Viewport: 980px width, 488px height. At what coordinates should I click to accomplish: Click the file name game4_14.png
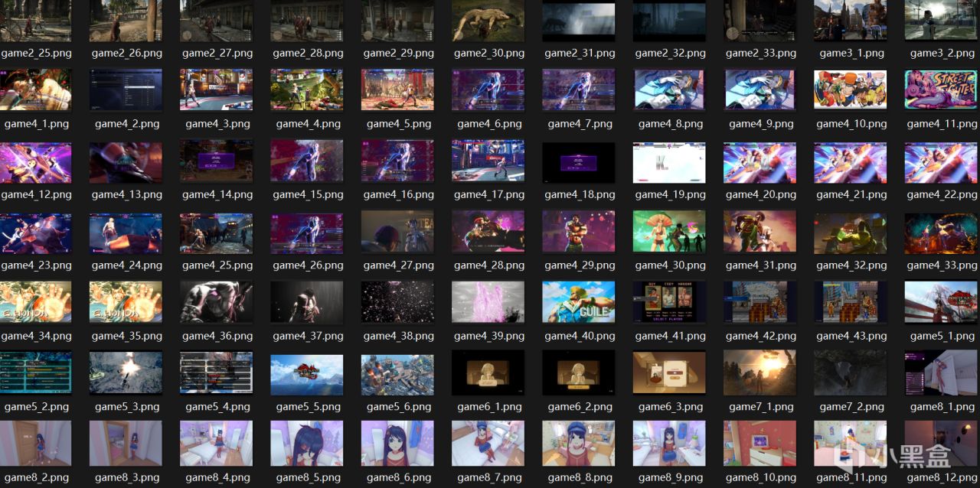coord(217,195)
